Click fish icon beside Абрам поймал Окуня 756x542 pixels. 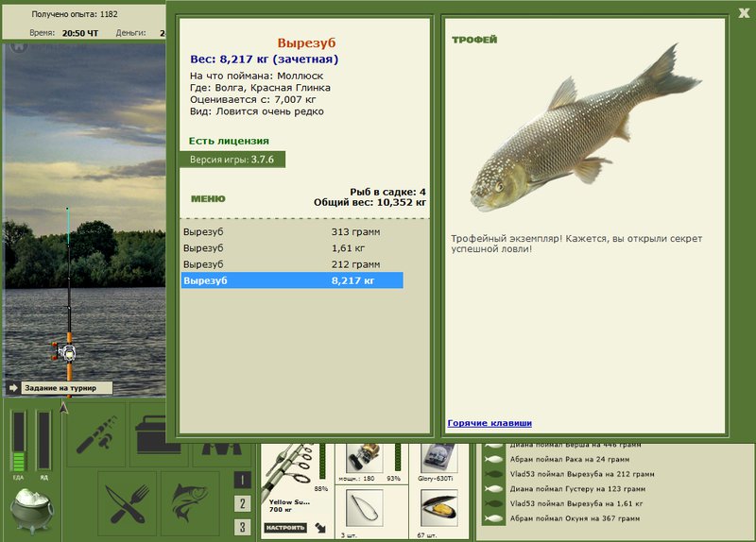[493, 519]
